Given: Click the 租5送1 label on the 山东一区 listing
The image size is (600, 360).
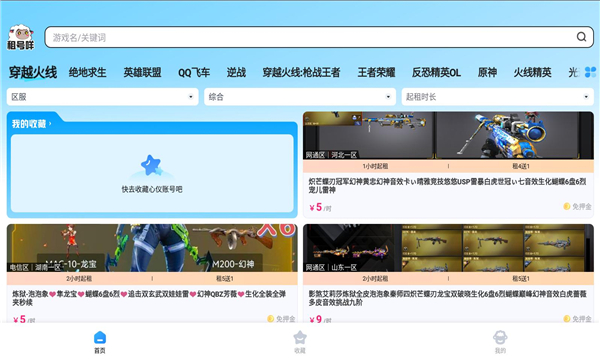Looking at the screenshot, I should click(521, 279).
